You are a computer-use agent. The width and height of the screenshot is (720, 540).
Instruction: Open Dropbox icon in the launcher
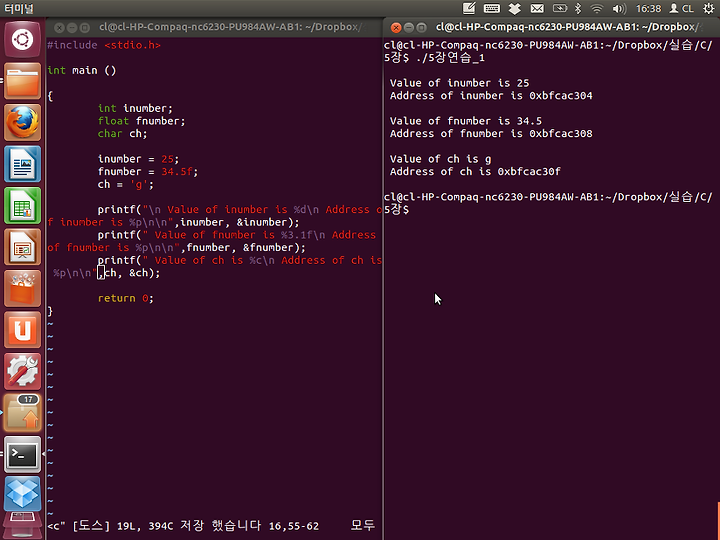coord(22,494)
